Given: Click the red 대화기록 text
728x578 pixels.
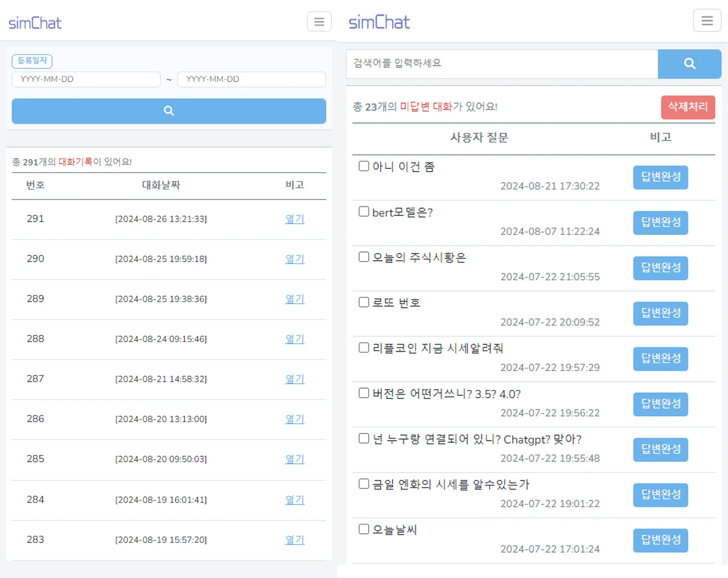Looking at the screenshot, I should pos(75,162).
